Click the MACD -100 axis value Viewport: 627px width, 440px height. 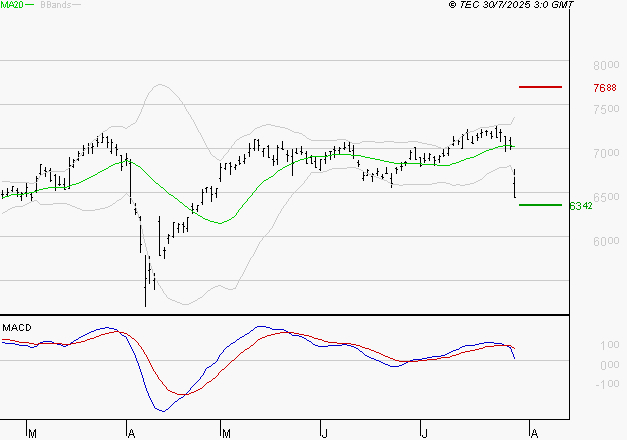coord(608,384)
